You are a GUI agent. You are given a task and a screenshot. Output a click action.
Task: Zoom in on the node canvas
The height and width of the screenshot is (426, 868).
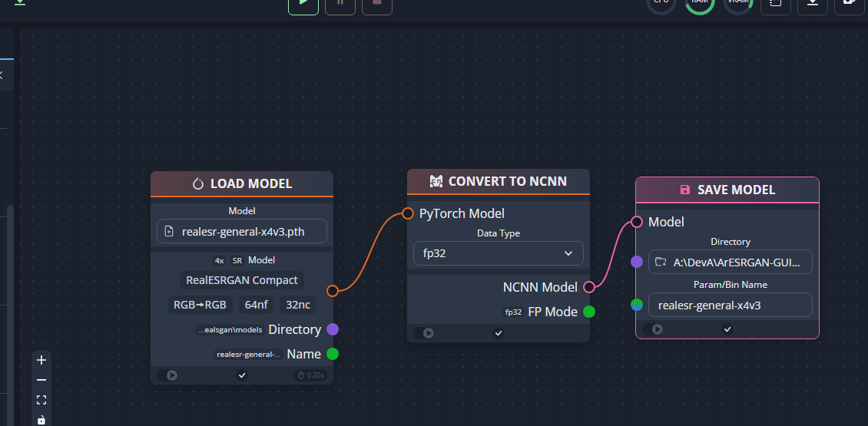[x=41, y=360]
